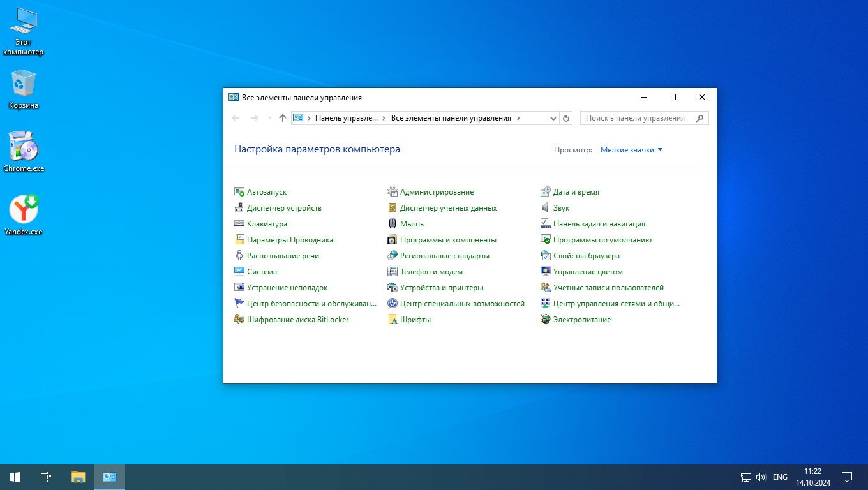
Task: Click the Поиск в панели управления field
Action: coord(636,118)
